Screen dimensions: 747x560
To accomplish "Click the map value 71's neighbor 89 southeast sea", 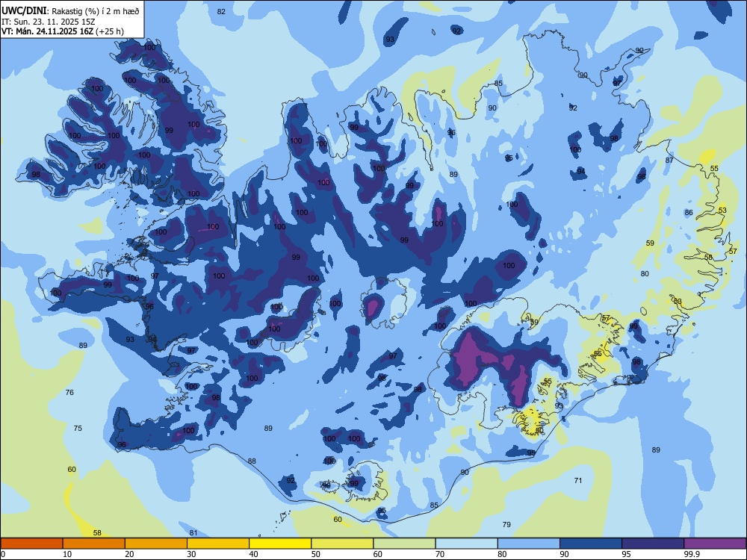I will [x=656, y=449].
